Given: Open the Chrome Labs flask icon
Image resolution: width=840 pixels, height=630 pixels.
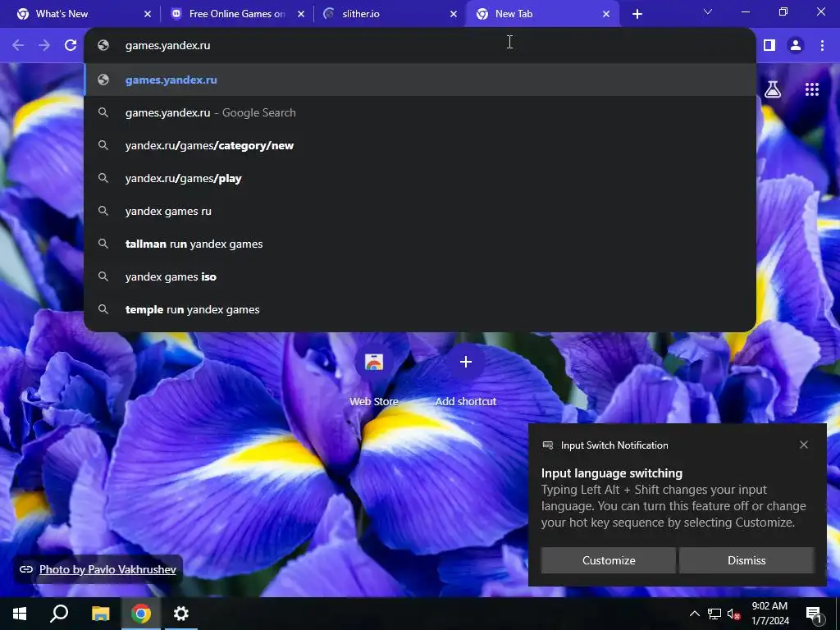Looking at the screenshot, I should coord(773,89).
